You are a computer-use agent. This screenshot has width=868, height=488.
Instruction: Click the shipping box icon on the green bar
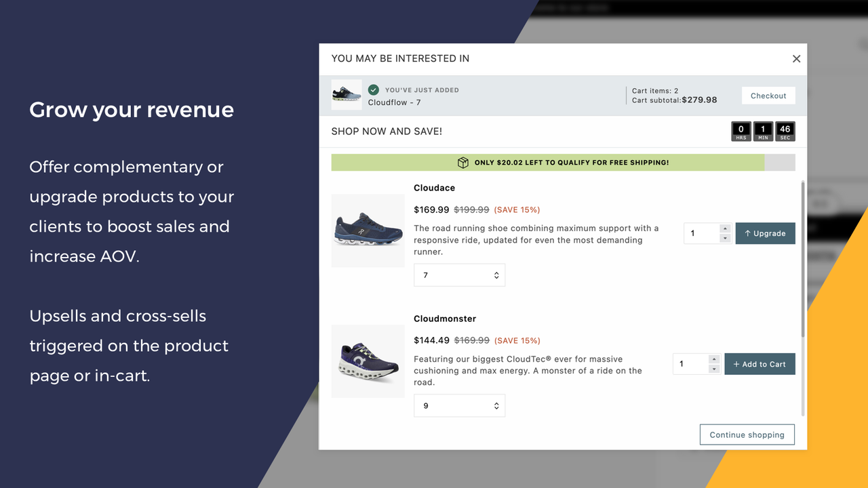pos(463,162)
